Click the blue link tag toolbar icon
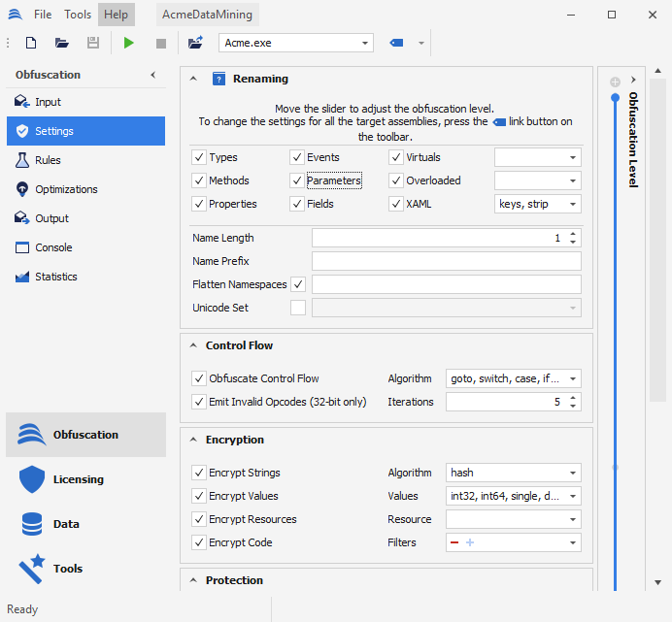Viewport: 672px width, 622px height. click(396, 43)
